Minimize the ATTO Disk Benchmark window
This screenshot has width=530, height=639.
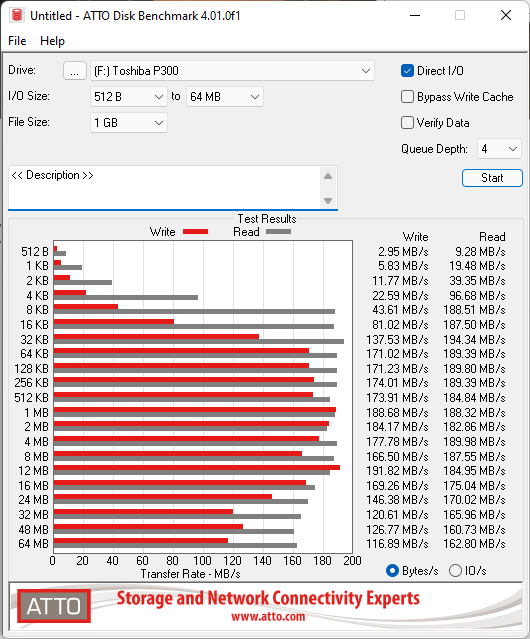(415, 15)
